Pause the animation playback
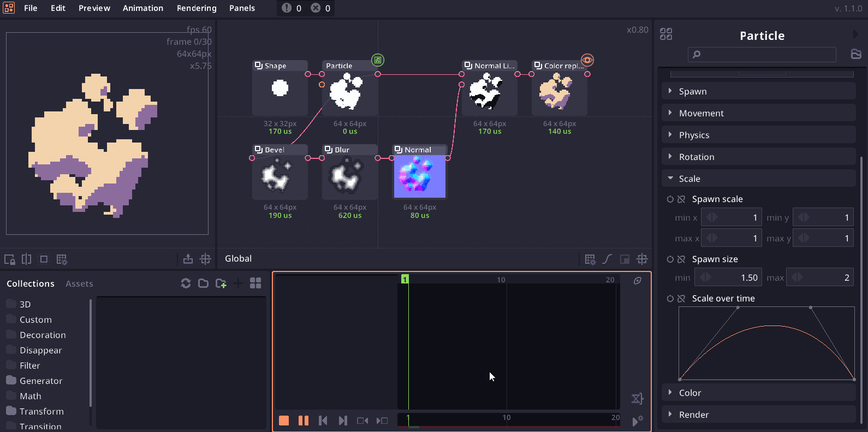Viewport: 868px width, 432px height. pyautogui.click(x=304, y=421)
